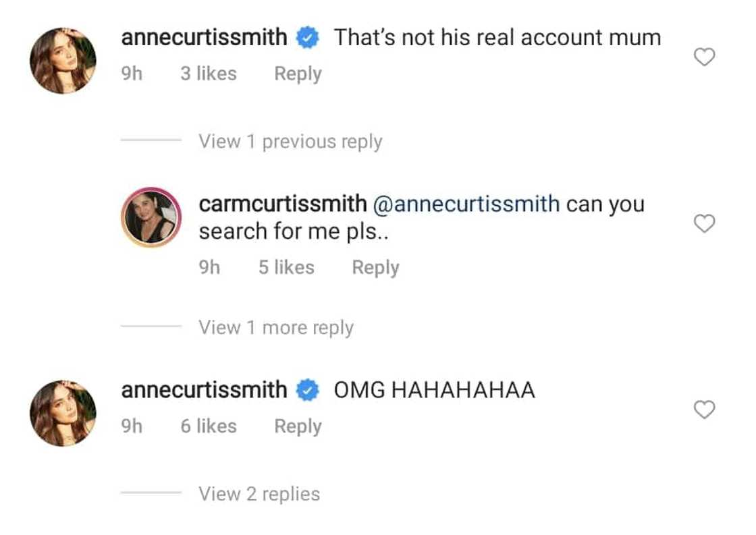756x535 pixels.
Task: Like carmcurtissmith's "can you search for me" reply
Action: click(704, 224)
